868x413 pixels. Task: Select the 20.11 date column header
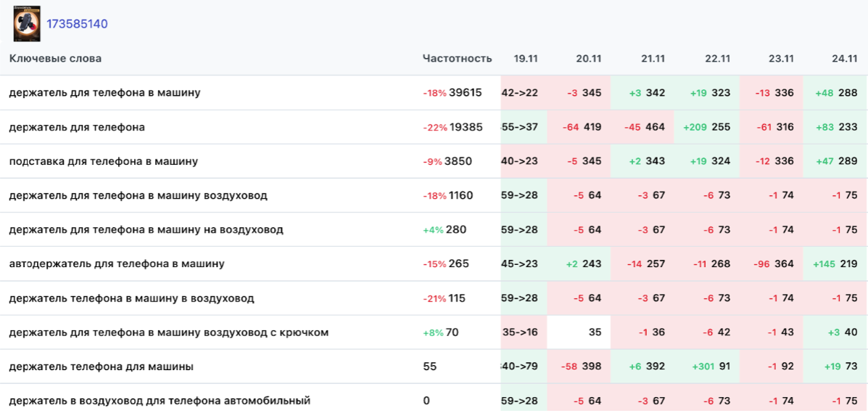pyautogui.click(x=588, y=58)
